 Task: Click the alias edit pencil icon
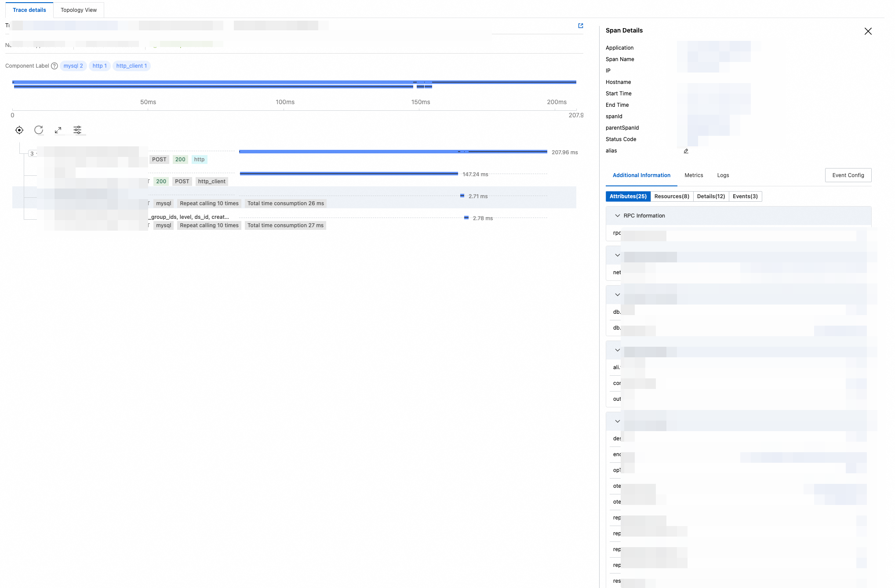tap(686, 151)
